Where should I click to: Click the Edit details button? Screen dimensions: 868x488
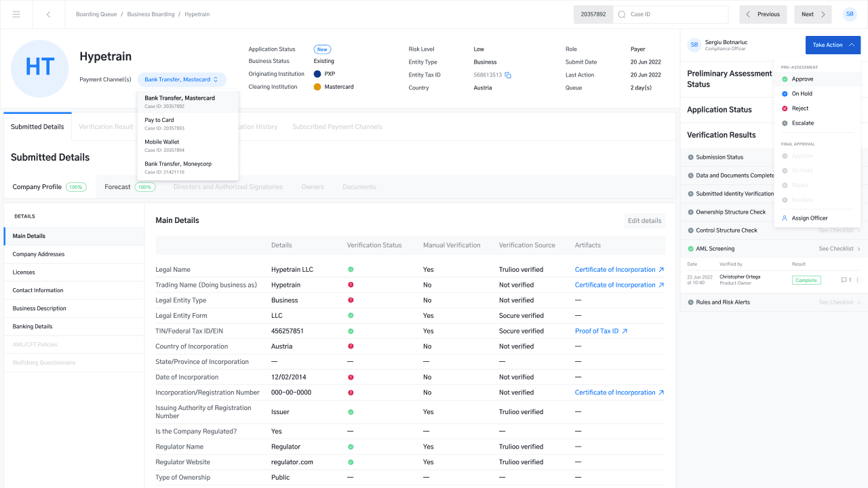[x=644, y=220]
